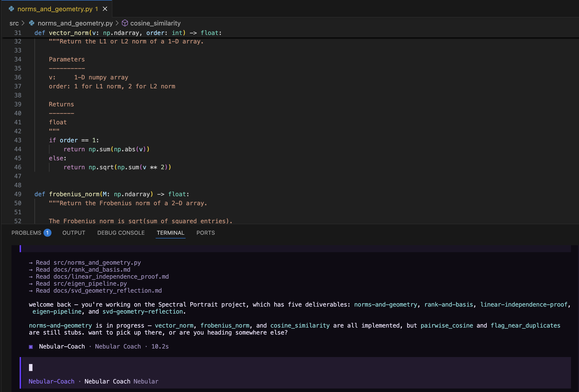Select the TERMINAL panel tab

tap(171, 233)
